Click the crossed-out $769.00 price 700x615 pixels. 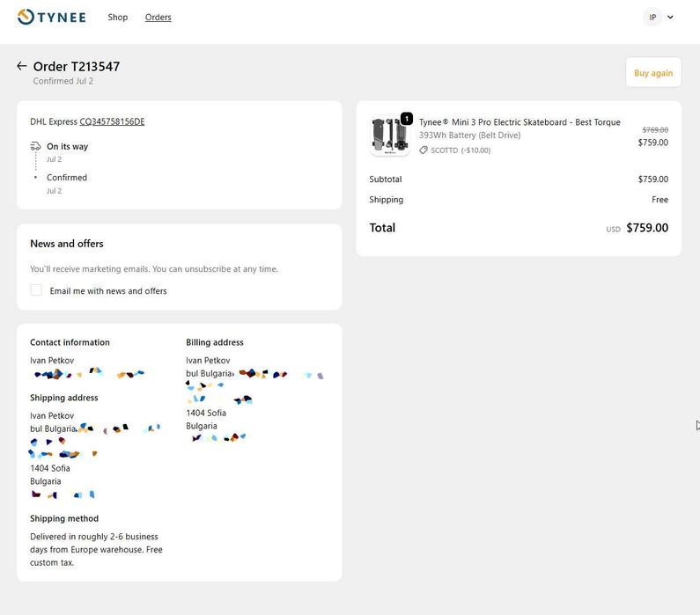click(654, 130)
